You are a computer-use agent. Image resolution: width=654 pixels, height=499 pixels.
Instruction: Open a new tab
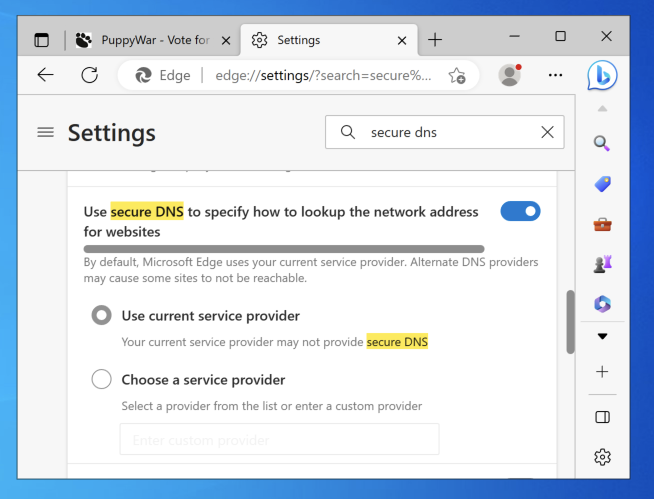[x=435, y=40]
